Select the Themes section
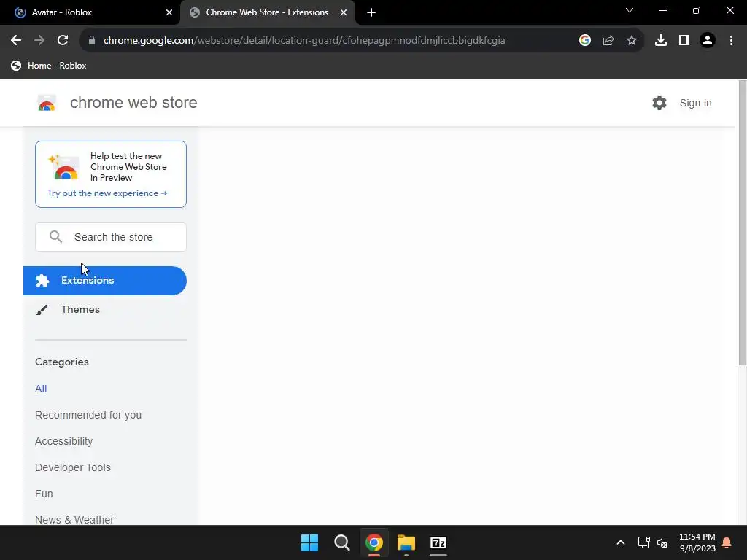 pos(80,309)
